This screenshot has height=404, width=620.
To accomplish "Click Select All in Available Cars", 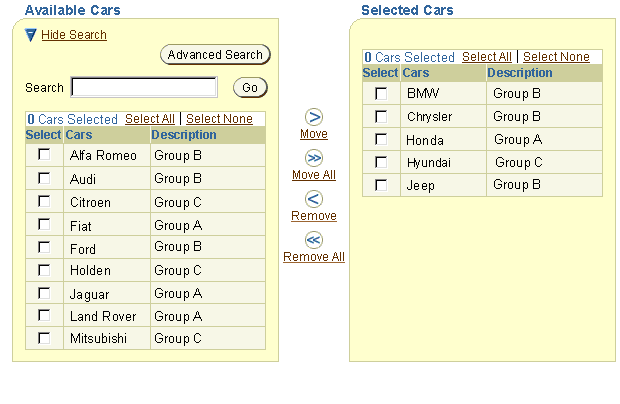I will [150, 119].
